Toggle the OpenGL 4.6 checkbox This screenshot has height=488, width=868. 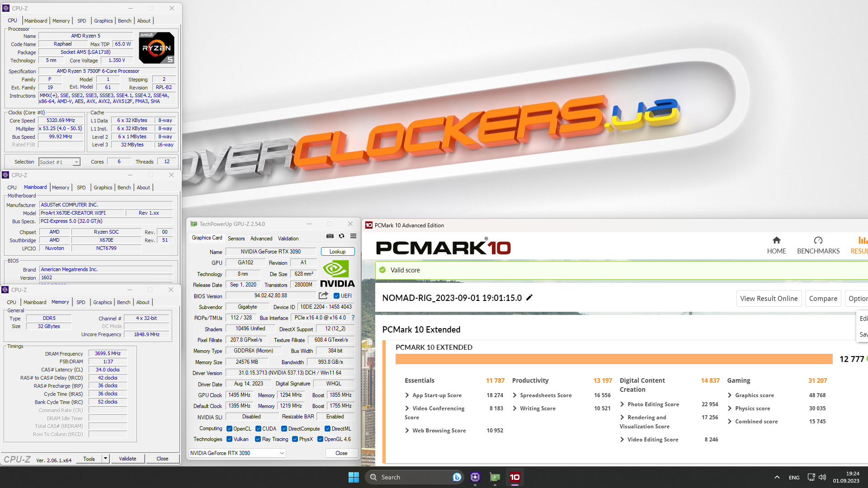tap(320, 439)
